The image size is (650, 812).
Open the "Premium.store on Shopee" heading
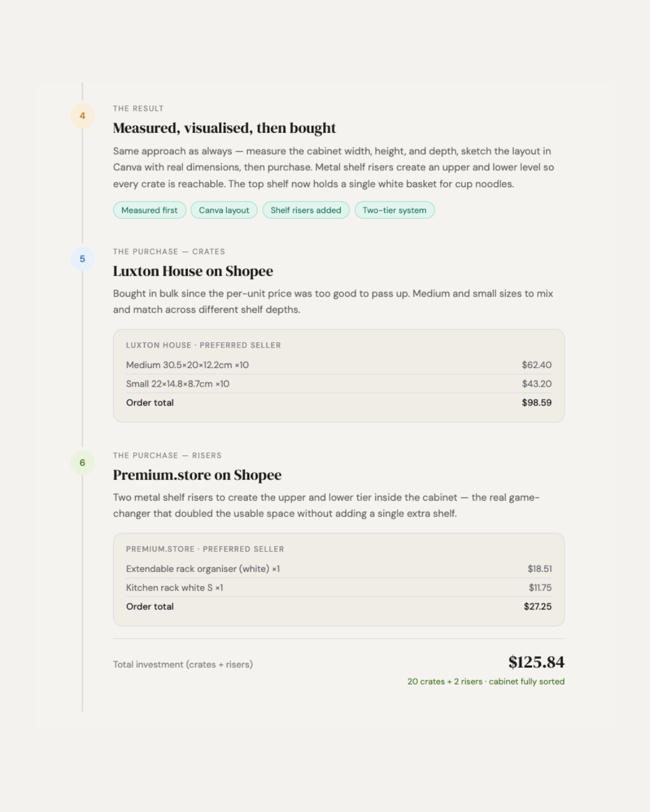(x=197, y=475)
